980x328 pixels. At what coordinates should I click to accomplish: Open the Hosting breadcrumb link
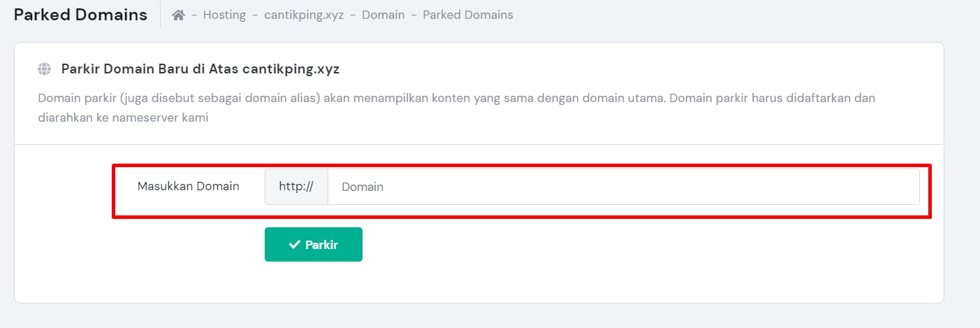tap(224, 15)
